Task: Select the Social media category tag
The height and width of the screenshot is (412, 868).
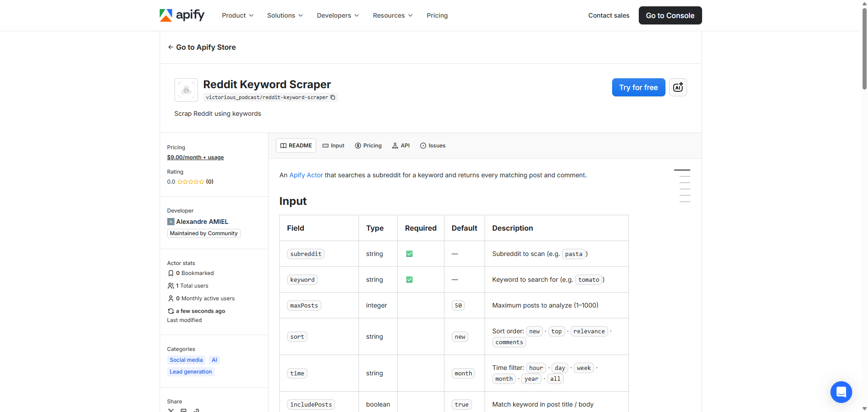Action: [186, 360]
